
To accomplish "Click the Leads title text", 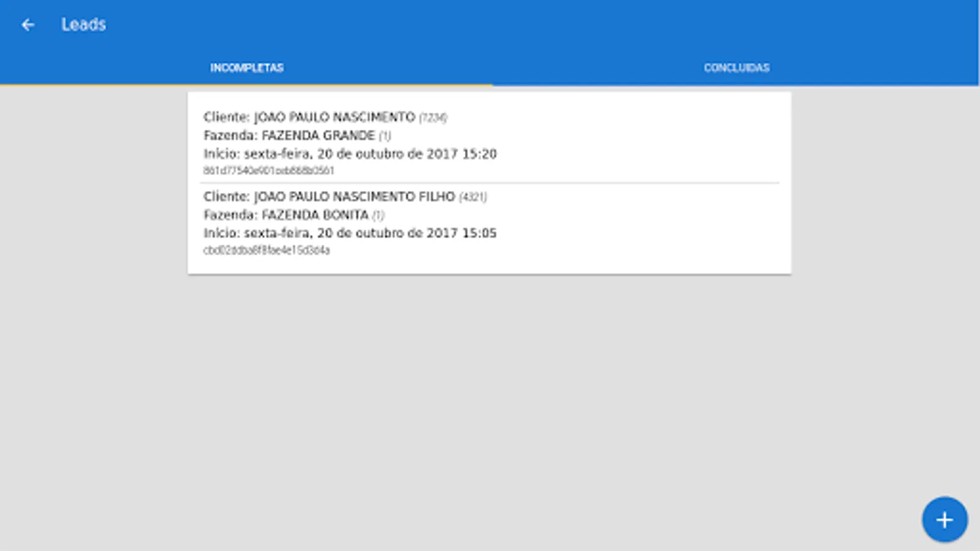I will [83, 24].
